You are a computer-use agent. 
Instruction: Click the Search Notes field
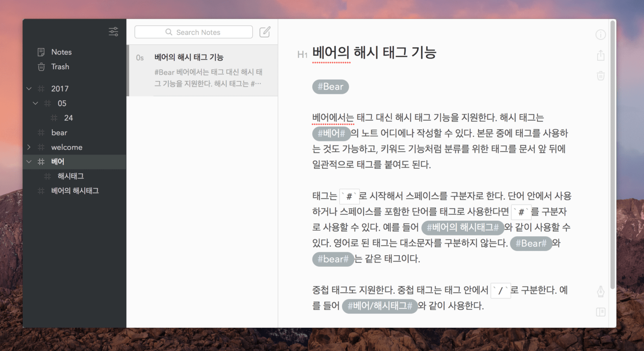pos(194,32)
